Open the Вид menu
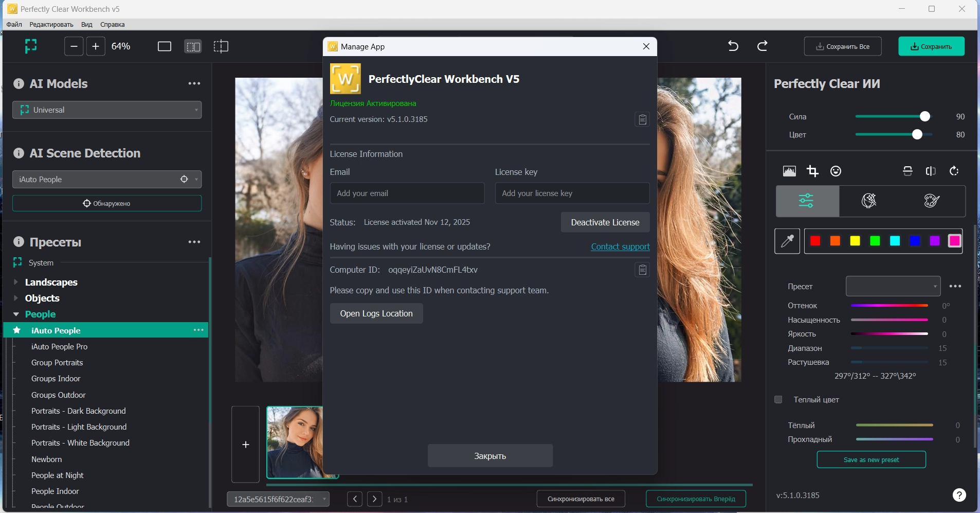Viewport: 980px width, 513px height. pyautogui.click(x=87, y=24)
